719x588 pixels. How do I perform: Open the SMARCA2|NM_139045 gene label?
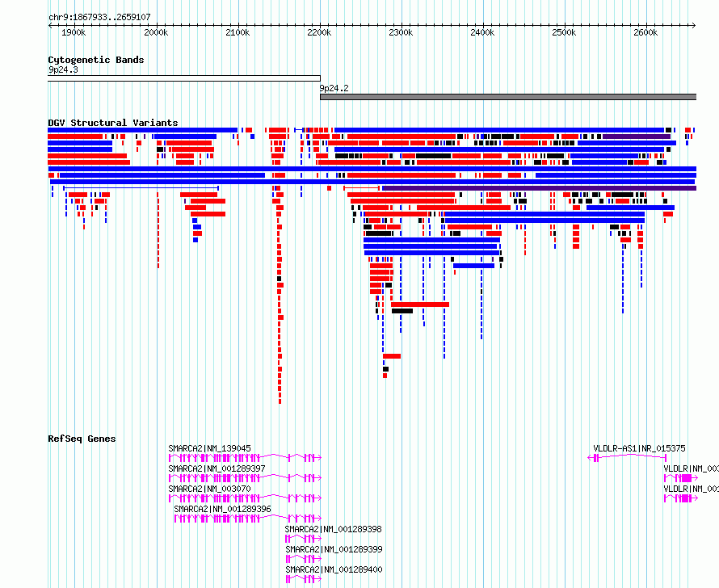pyautogui.click(x=209, y=448)
